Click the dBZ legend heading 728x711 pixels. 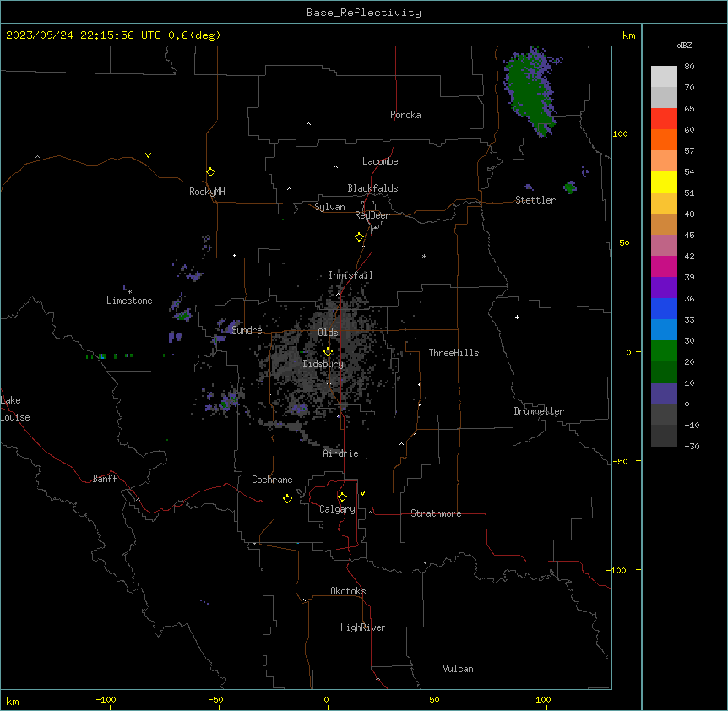tap(684, 45)
